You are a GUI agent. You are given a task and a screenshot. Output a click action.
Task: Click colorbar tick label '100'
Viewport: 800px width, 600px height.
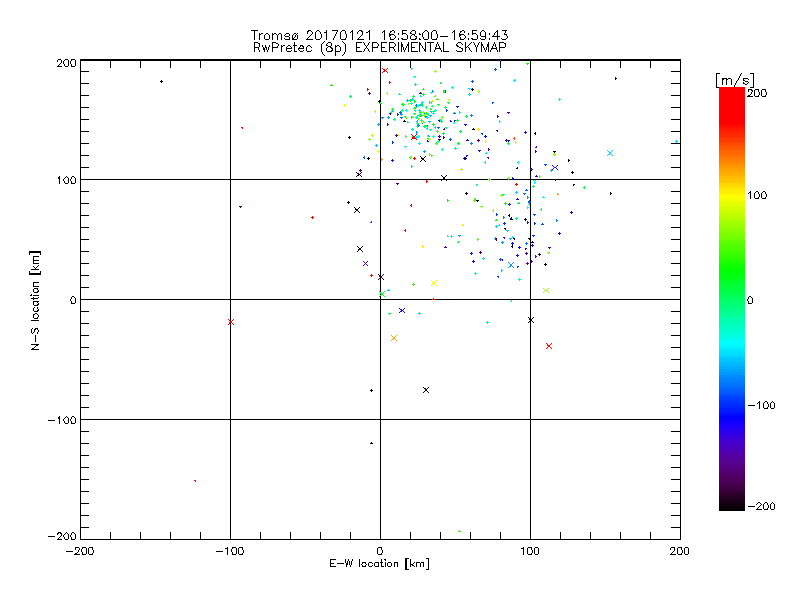tap(757, 195)
